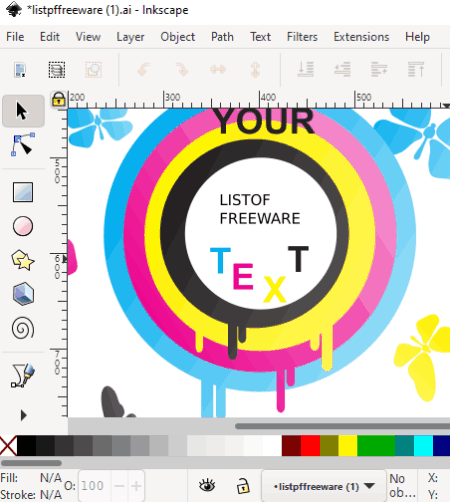The height and width of the screenshot is (502, 450).
Task: Open the View menu
Action: point(88,37)
